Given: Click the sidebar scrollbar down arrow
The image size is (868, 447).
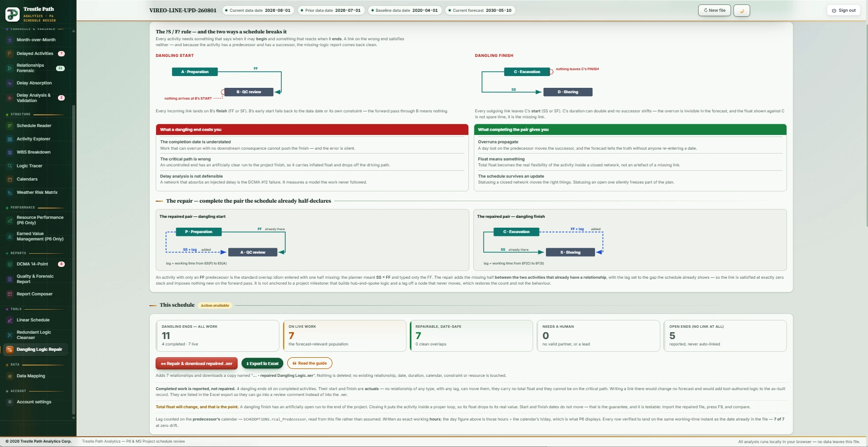Looking at the screenshot, I should 74,419.
